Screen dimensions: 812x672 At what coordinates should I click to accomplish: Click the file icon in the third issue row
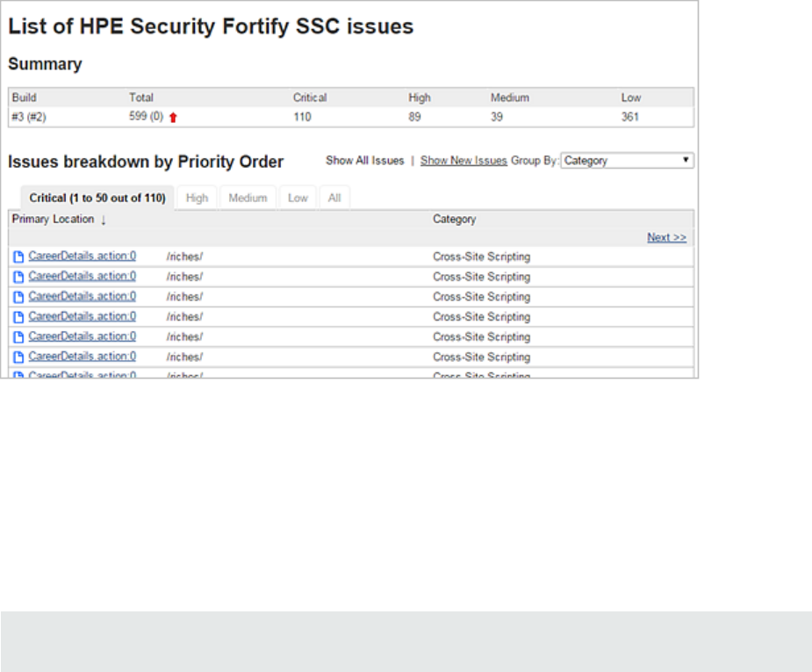pyautogui.click(x=18, y=297)
